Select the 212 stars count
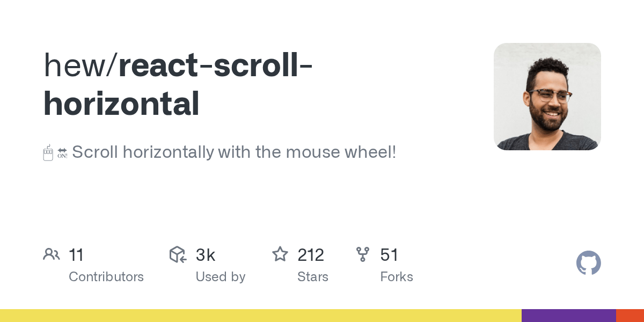This screenshot has width=644, height=322. click(311, 255)
